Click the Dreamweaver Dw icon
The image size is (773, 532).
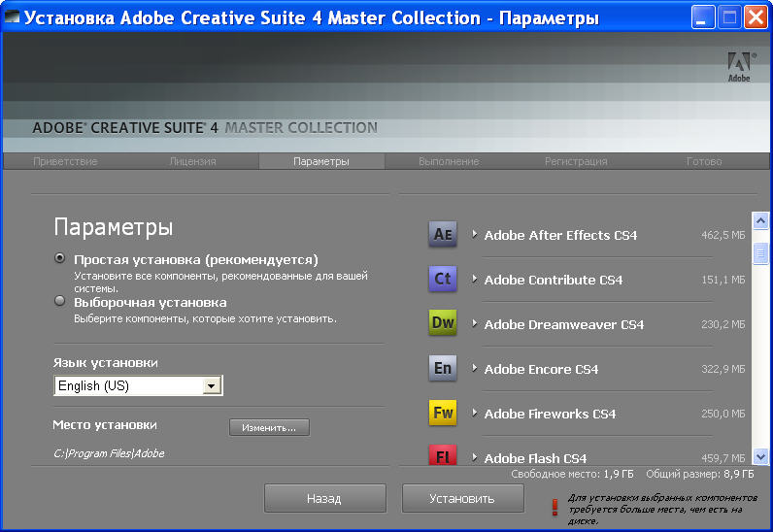(x=443, y=322)
